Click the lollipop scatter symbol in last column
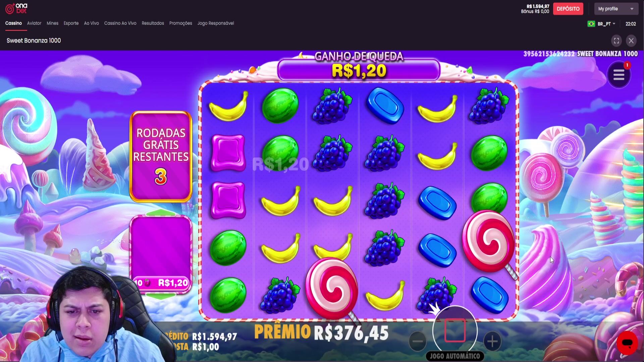This screenshot has height=362, width=644. coord(488,241)
